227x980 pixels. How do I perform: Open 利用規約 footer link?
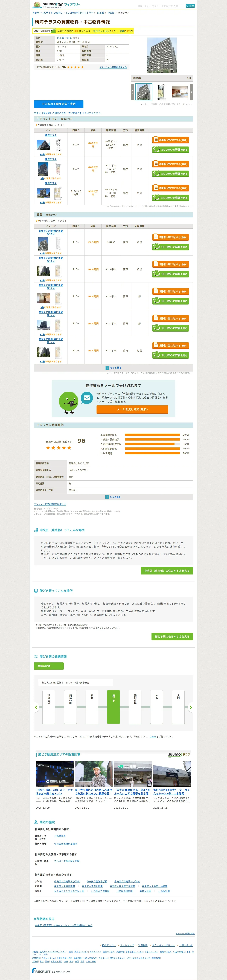(x=143, y=945)
